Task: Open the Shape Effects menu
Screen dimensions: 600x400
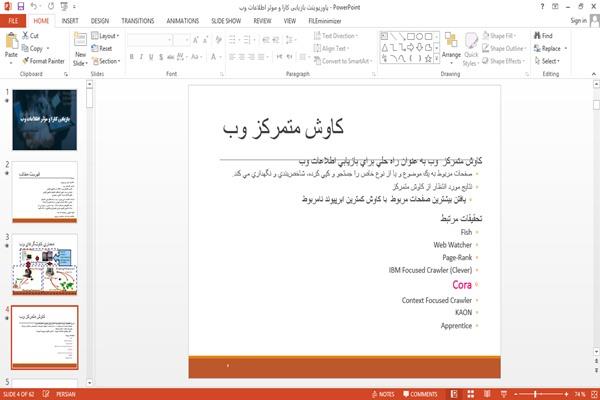Action: 504,61
